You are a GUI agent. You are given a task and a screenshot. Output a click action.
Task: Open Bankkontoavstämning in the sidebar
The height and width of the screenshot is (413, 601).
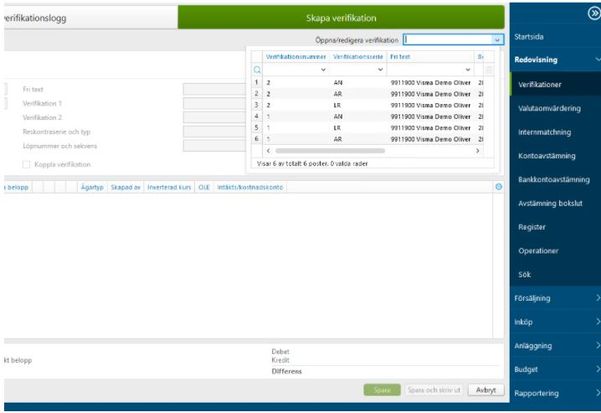(555, 179)
